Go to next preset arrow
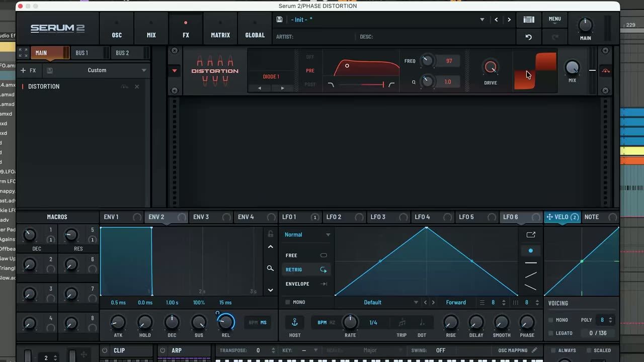Viewport: 644px width, 362px height. coord(509,20)
